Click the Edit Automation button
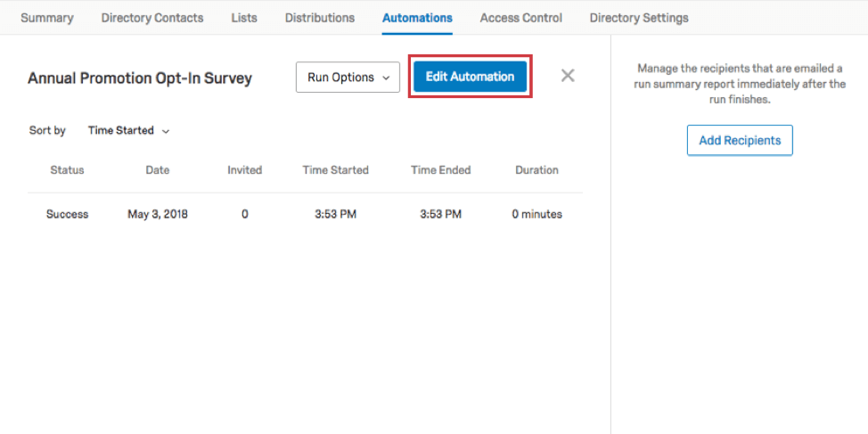The height and width of the screenshot is (434, 868). pos(470,77)
